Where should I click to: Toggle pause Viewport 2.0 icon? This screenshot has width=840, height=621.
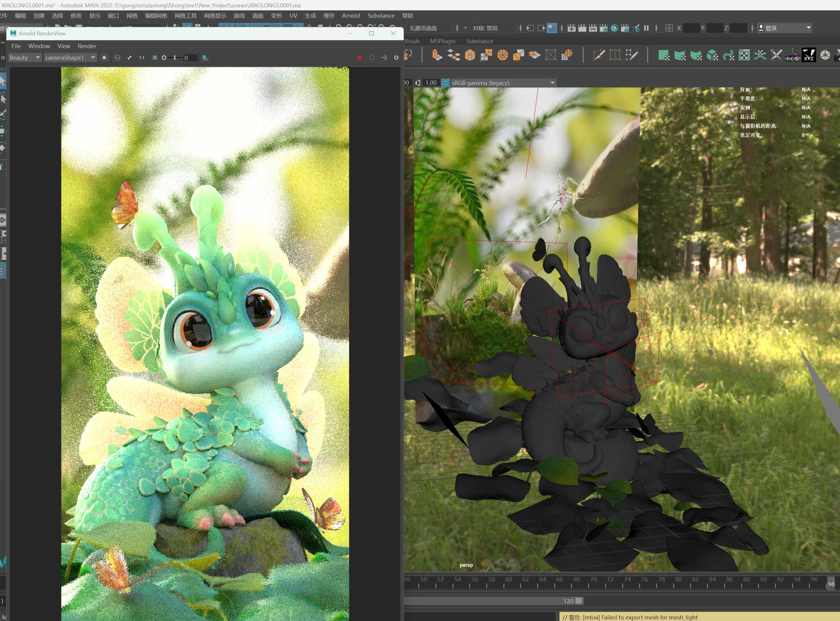coord(646,28)
